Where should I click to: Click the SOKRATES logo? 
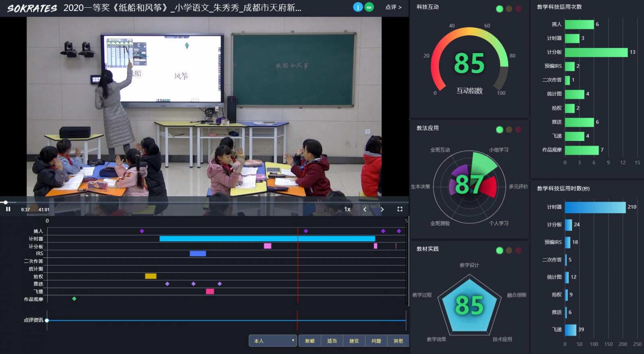point(32,8)
